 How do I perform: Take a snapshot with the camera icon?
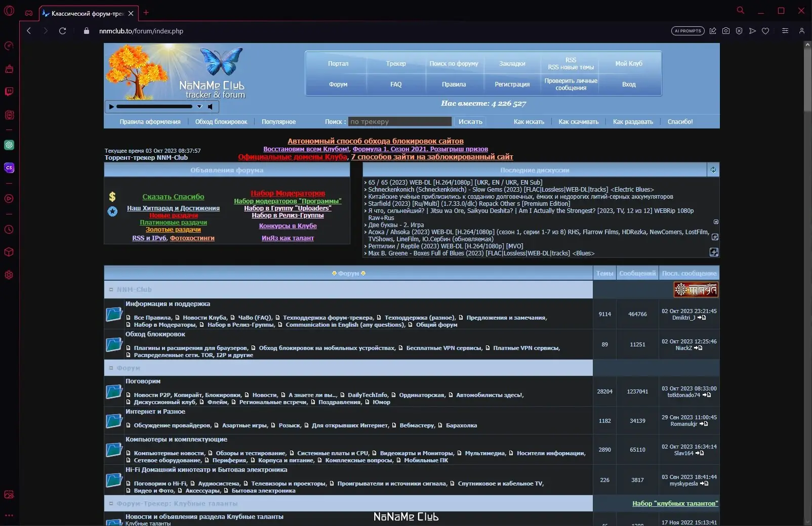(x=726, y=31)
